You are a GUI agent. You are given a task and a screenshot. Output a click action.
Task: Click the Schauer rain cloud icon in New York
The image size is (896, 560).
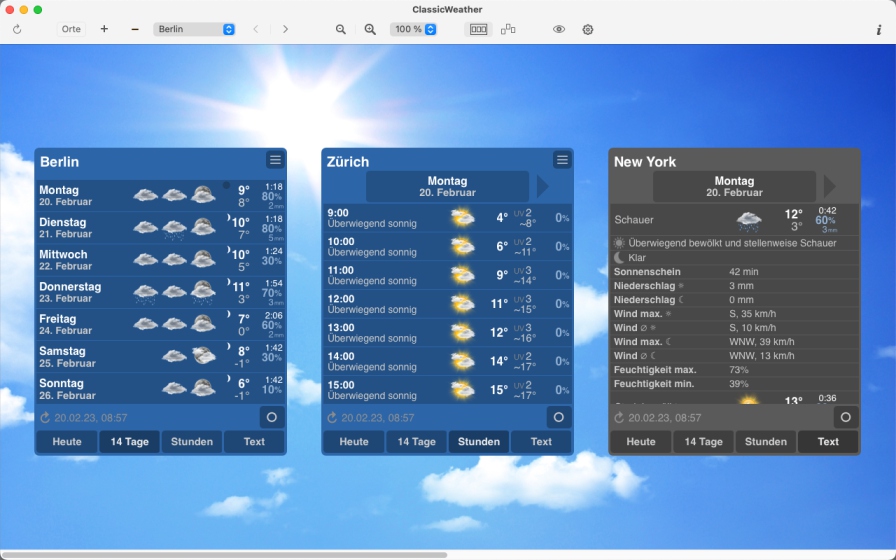[x=749, y=220]
